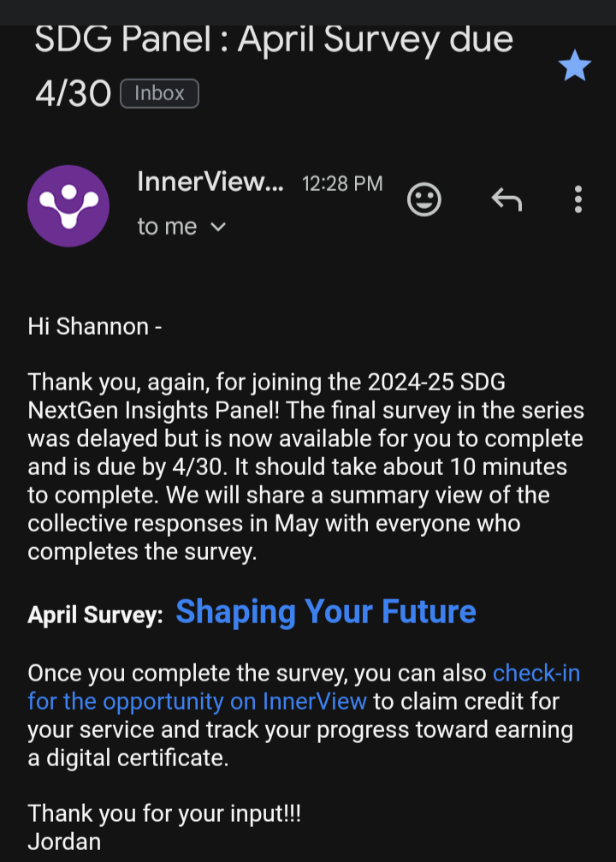Screen dimensions: 616x862
Task: Add an emoji reaction with the smiley icon
Action: point(423,199)
